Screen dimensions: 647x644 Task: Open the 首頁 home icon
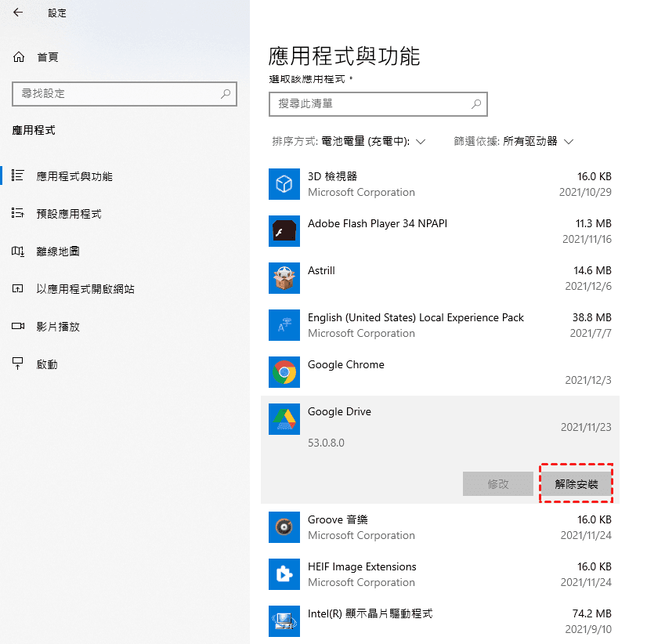tap(19, 57)
